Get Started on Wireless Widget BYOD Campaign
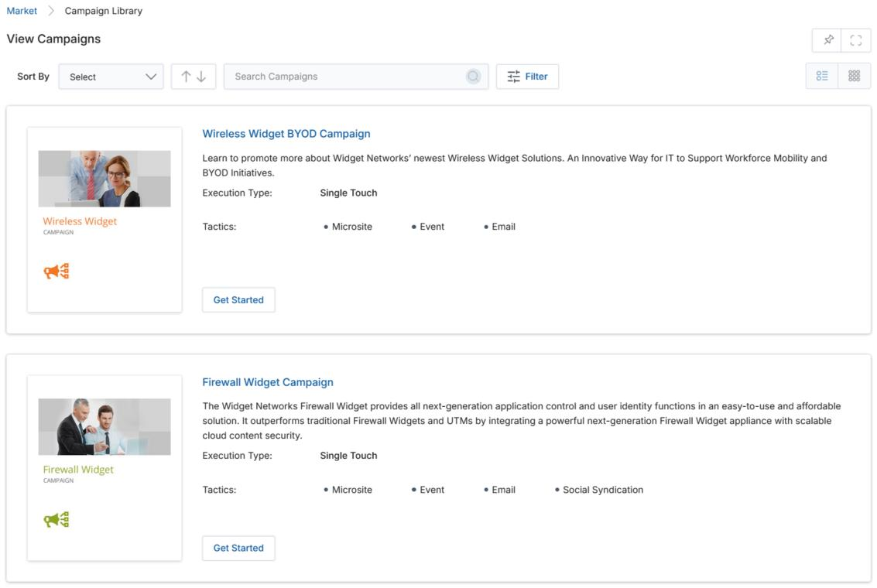The width and height of the screenshot is (877, 588). tap(238, 299)
